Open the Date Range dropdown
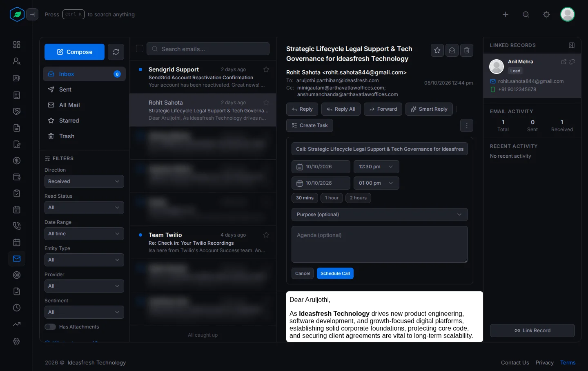This screenshot has width=588, height=371. click(x=84, y=234)
